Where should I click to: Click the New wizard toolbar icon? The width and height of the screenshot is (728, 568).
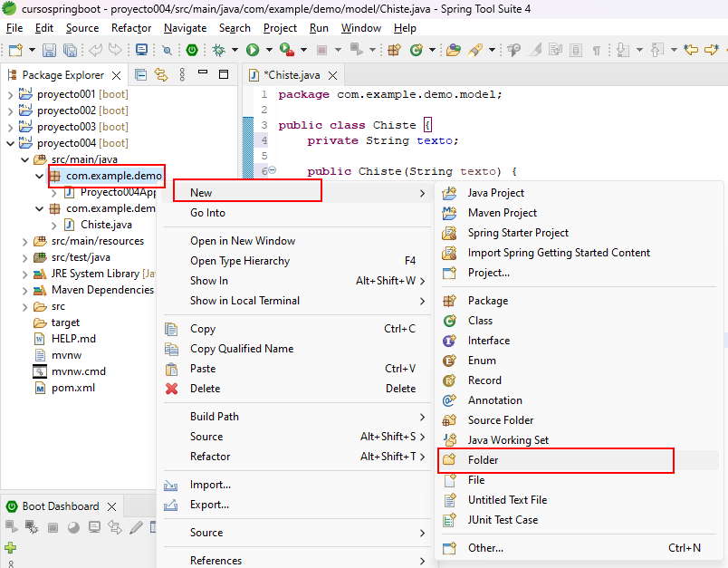click(x=15, y=50)
